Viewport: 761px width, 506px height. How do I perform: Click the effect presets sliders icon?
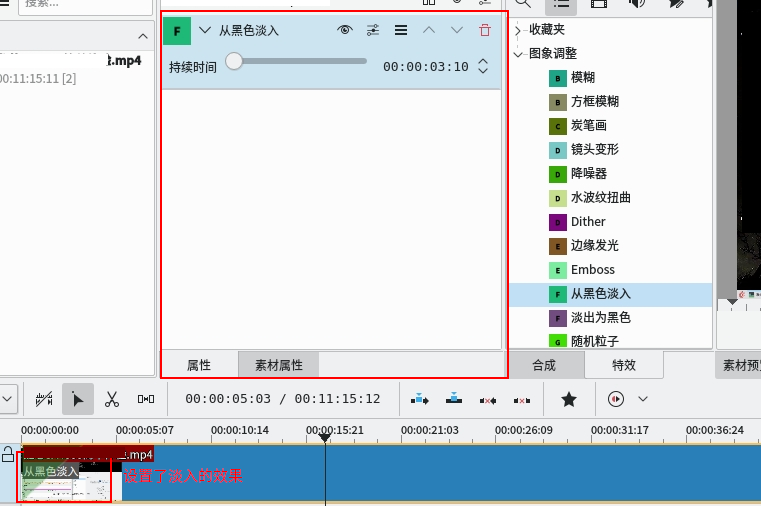click(373, 30)
